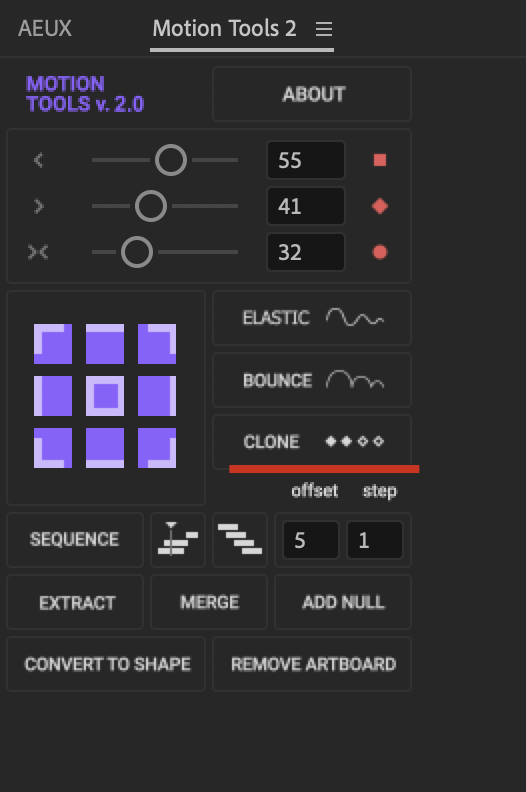Click the red diamond keyframe icon
Screen dimensions: 526x792
click(x=380, y=206)
